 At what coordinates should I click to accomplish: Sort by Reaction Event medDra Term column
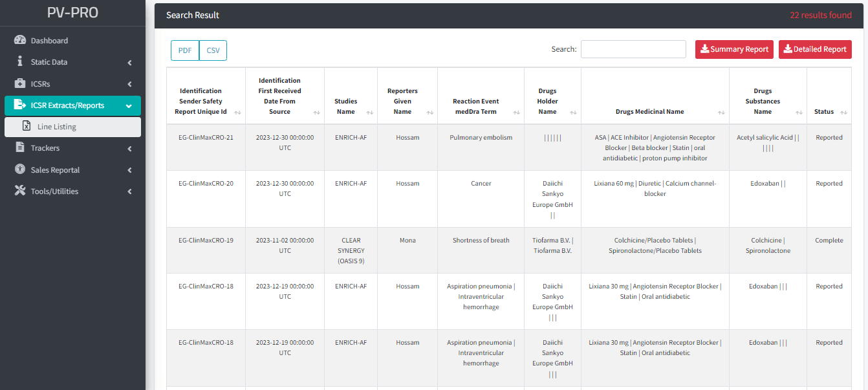pyautogui.click(x=517, y=113)
